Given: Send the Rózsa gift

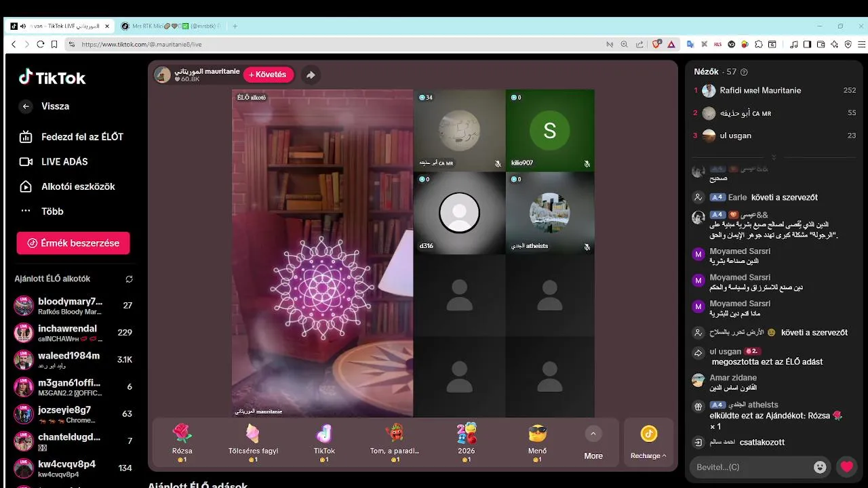Looking at the screenshot, I should (x=182, y=443).
